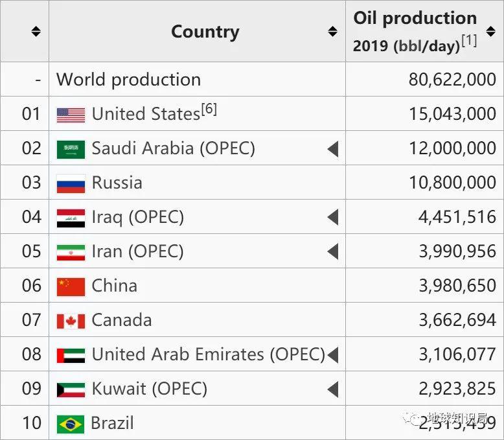Sort by rank number column arrows
This screenshot has width=504, height=440.
pos(36,32)
